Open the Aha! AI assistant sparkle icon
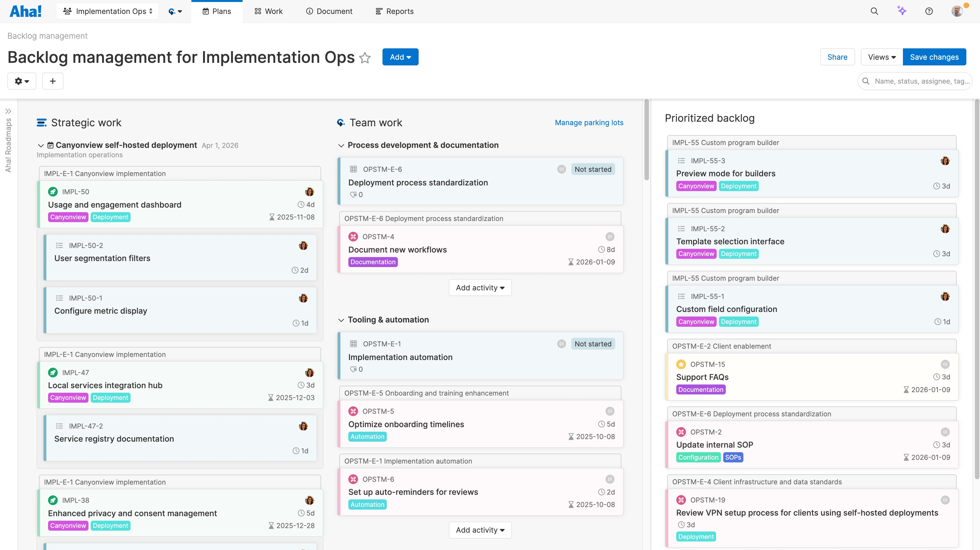Image resolution: width=980 pixels, height=550 pixels. 902,11
